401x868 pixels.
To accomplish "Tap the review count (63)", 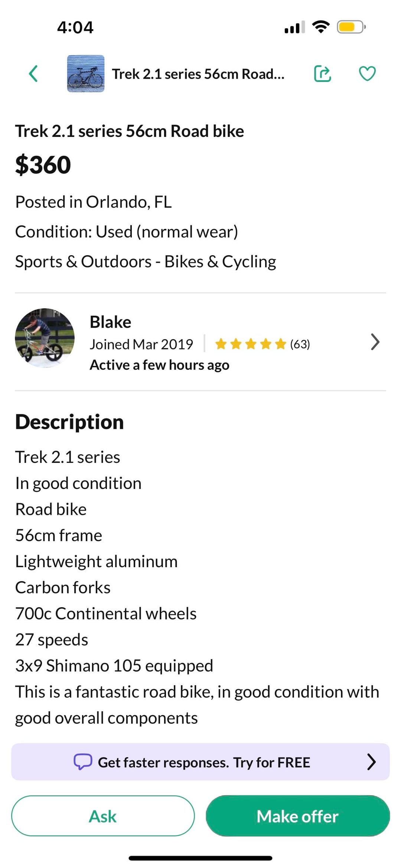I will pyautogui.click(x=300, y=344).
